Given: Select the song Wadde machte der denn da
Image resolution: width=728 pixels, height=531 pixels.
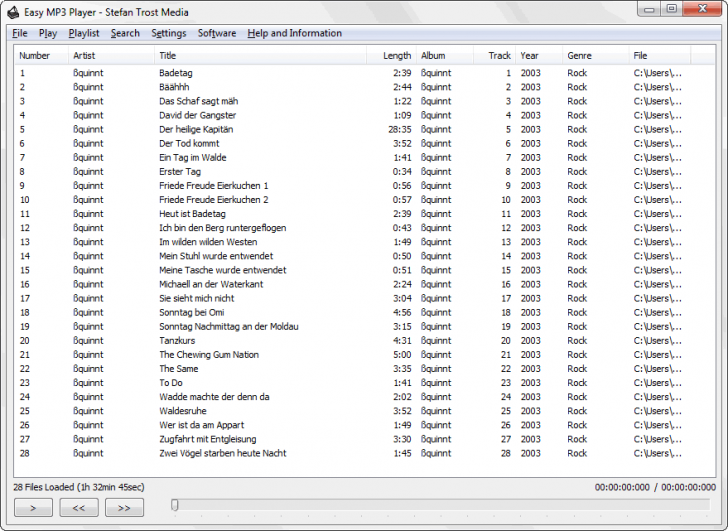Looking at the screenshot, I should (214, 397).
